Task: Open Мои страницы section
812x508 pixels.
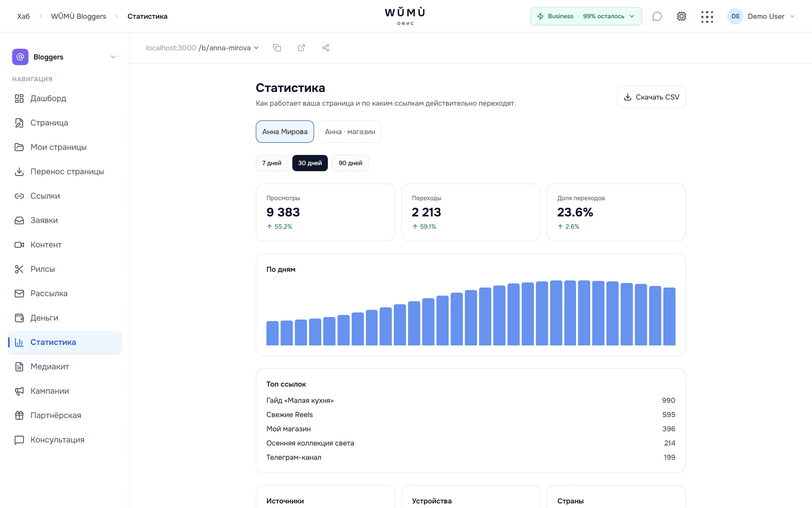Action: (x=64, y=147)
